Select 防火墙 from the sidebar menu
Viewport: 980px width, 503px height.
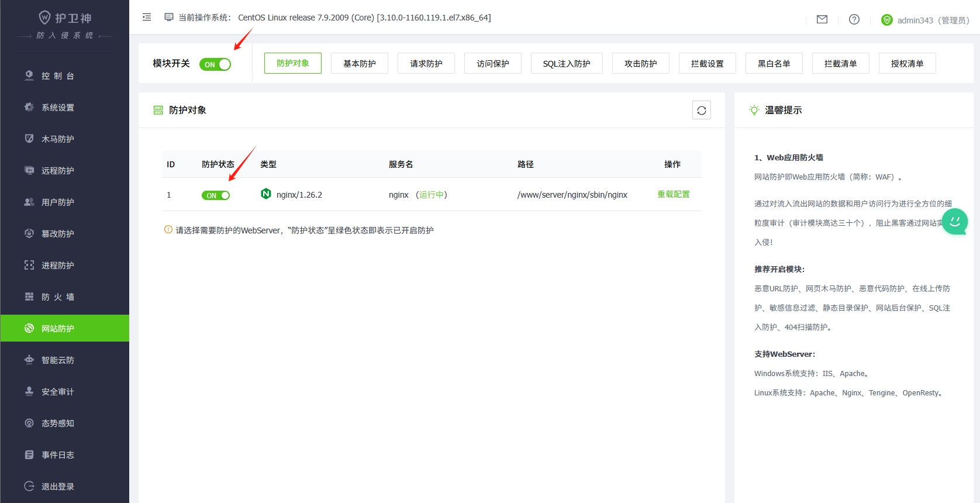65,297
